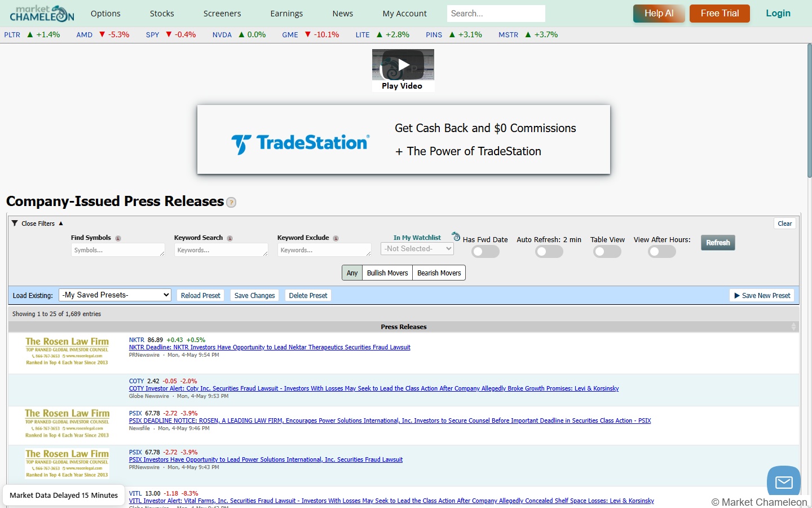Click the Find Symbols info icon
This screenshot has height=508, width=812.
[118, 238]
